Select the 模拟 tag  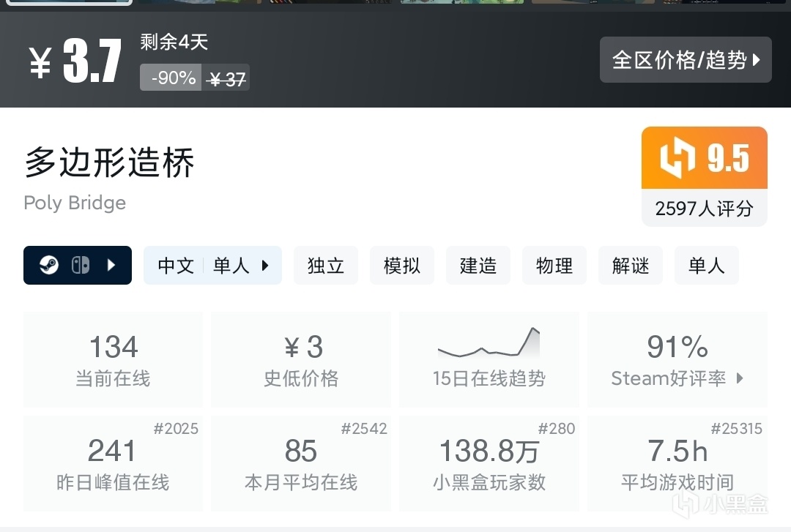[x=402, y=265]
